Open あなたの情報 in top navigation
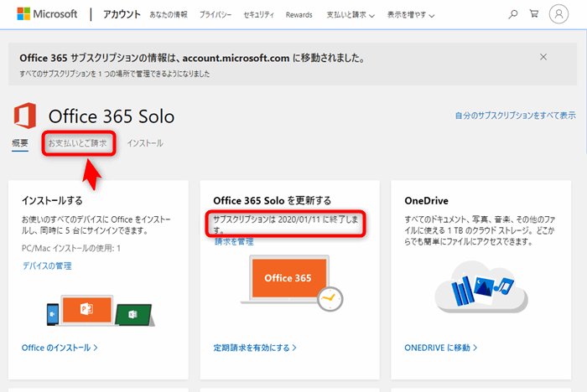The image size is (587, 392). [x=169, y=14]
